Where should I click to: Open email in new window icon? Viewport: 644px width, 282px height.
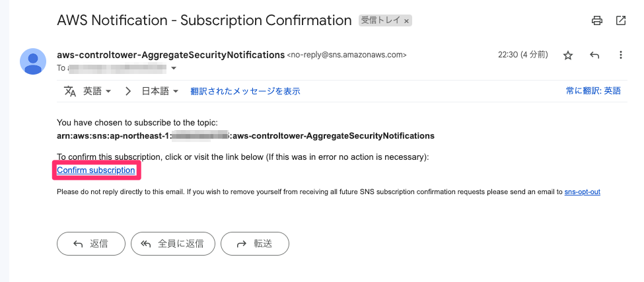pos(621,20)
